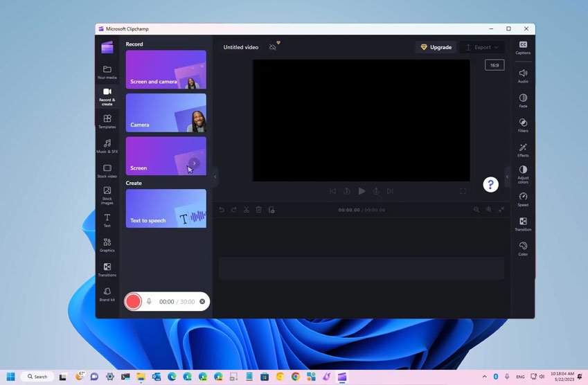Toggle the Captions panel
The height and width of the screenshot is (385, 588).
pos(523,47)
